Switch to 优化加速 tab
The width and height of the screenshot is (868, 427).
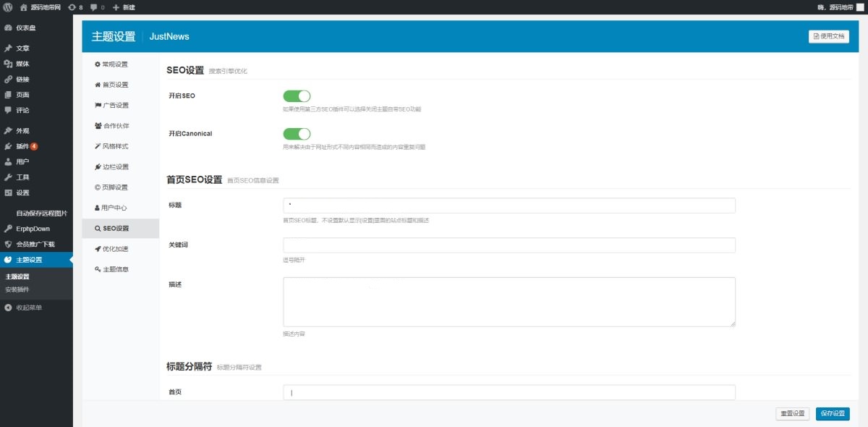(121, 249)
